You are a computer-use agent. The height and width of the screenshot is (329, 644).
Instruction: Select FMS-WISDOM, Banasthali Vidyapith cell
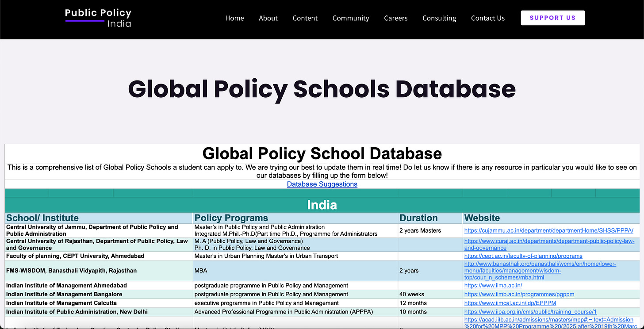(99, 271)
